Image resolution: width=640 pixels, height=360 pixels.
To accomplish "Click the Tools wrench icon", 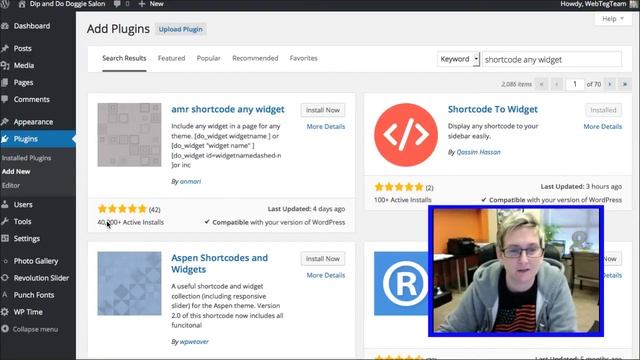I will click(x=5, y=222).
